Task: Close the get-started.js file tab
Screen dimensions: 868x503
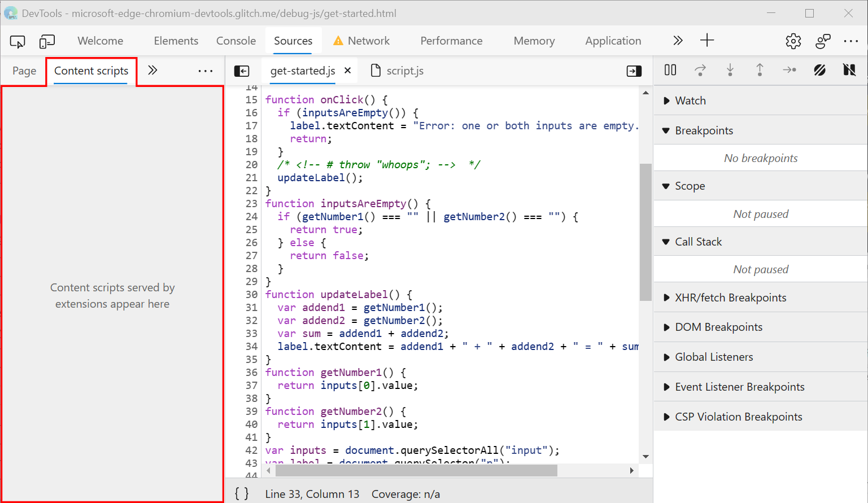Action: coord(348,71)
